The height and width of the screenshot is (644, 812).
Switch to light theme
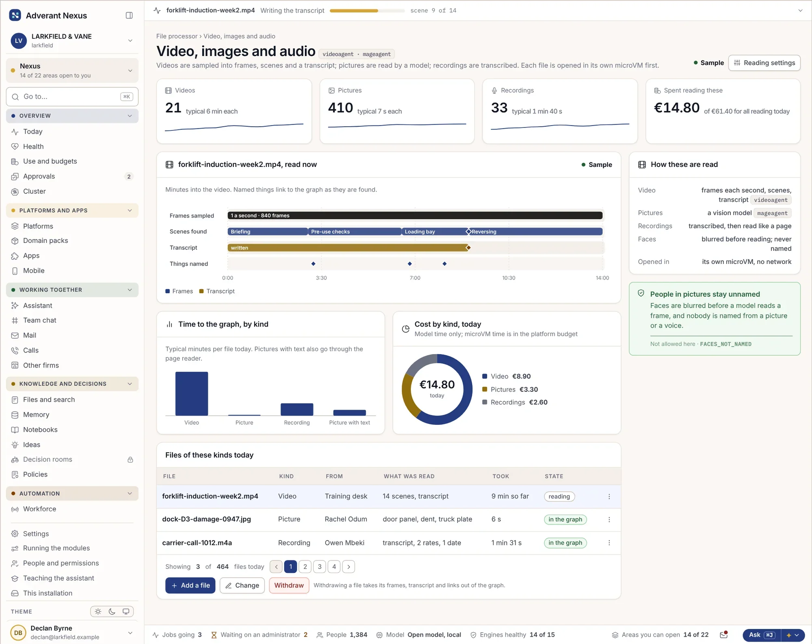98,612
